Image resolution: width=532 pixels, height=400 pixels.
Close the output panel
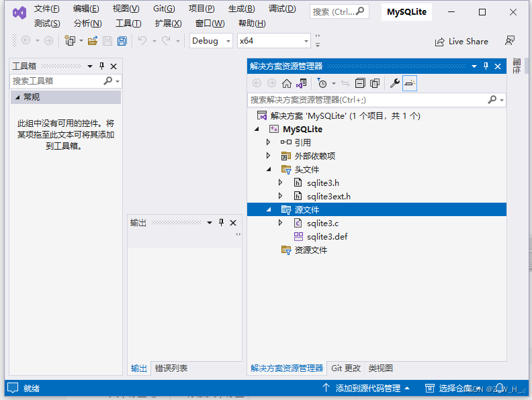pyautogui.click(x=233, y=223)
